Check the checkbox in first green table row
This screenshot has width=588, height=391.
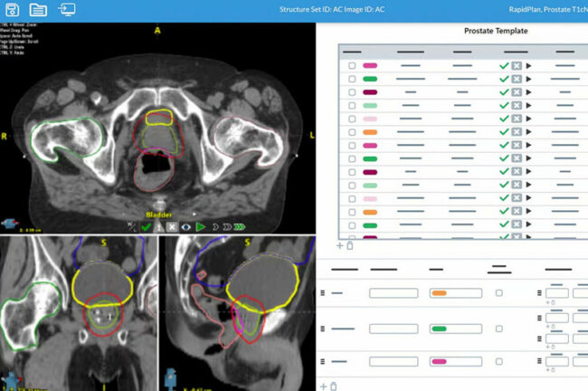[352, 79]
